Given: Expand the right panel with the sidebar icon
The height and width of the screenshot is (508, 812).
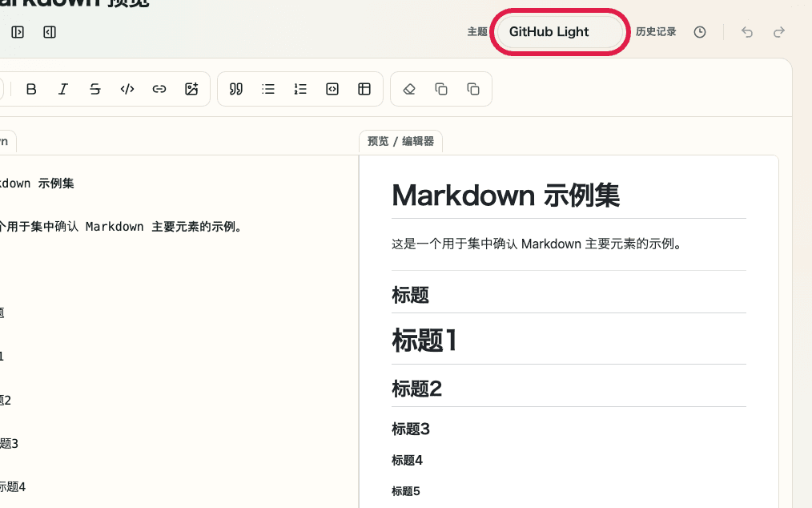Looking at the screenshot, I should coord(49,32).
